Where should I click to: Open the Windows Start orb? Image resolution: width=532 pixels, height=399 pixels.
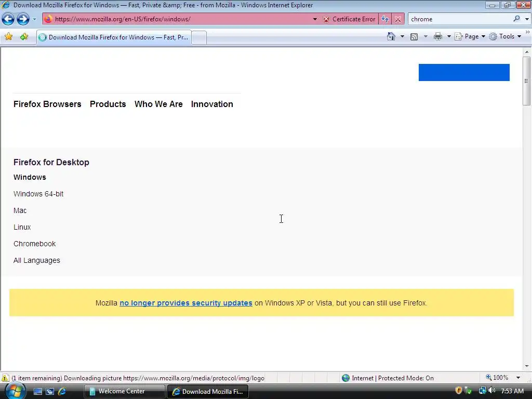click(x=16, y=391)
